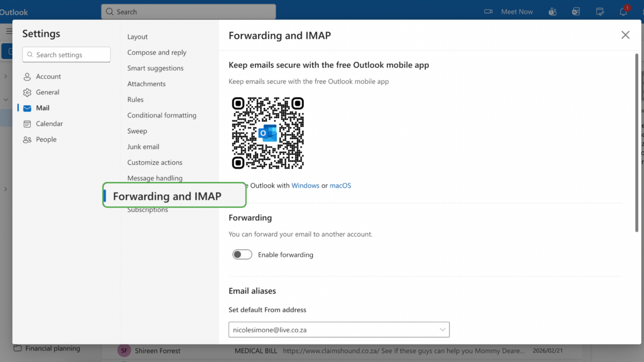The image size is (644, 362).
Task: Click the Meet Now video camera icon
Action: [x=488, y=12]
